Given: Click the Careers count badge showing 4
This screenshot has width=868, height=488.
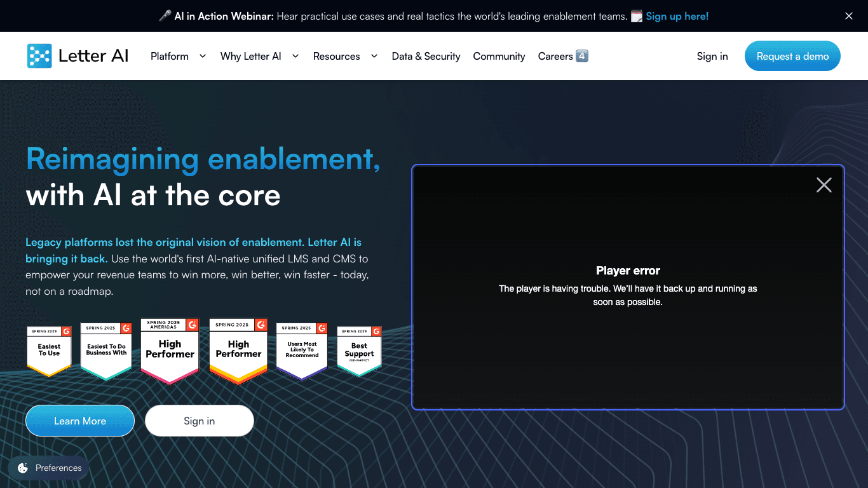Looking at the screenshot, I should (x=582, y=56).
